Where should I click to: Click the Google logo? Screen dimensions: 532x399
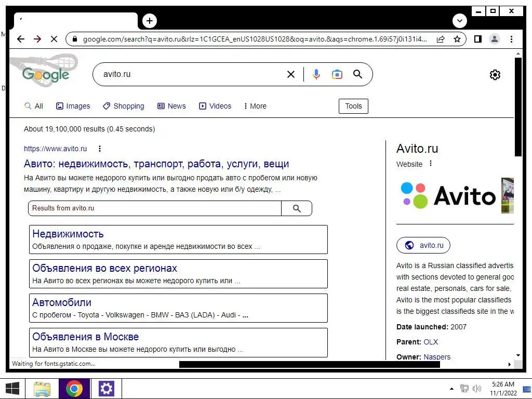point(46,74)
